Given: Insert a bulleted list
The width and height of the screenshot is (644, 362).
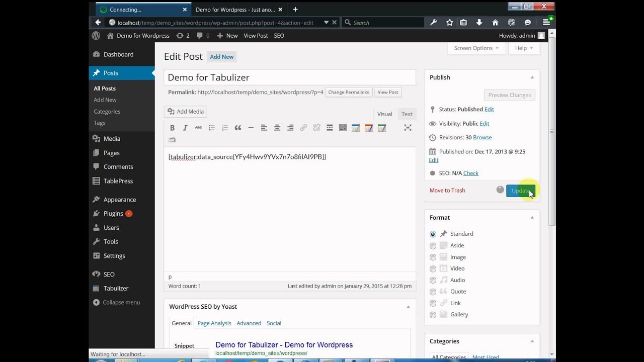Looking at the screenshot, I should (x=212, y=128).
